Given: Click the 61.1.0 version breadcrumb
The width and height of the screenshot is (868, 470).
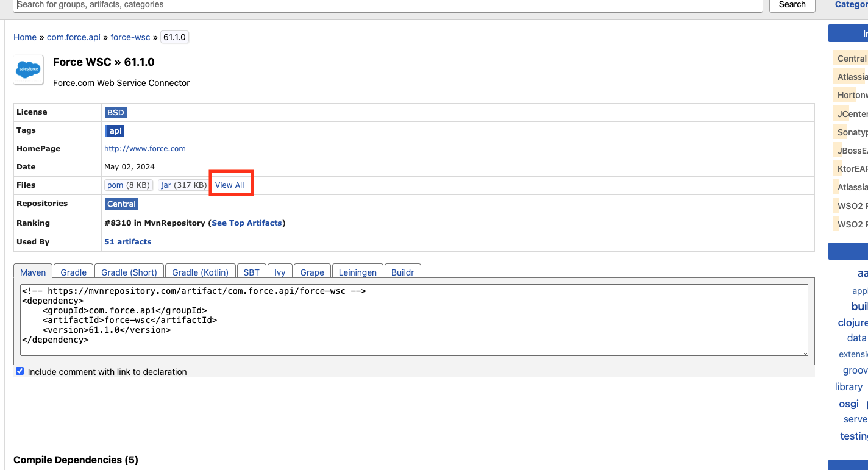Looking at the screenshot, I should tap(175, 37).
